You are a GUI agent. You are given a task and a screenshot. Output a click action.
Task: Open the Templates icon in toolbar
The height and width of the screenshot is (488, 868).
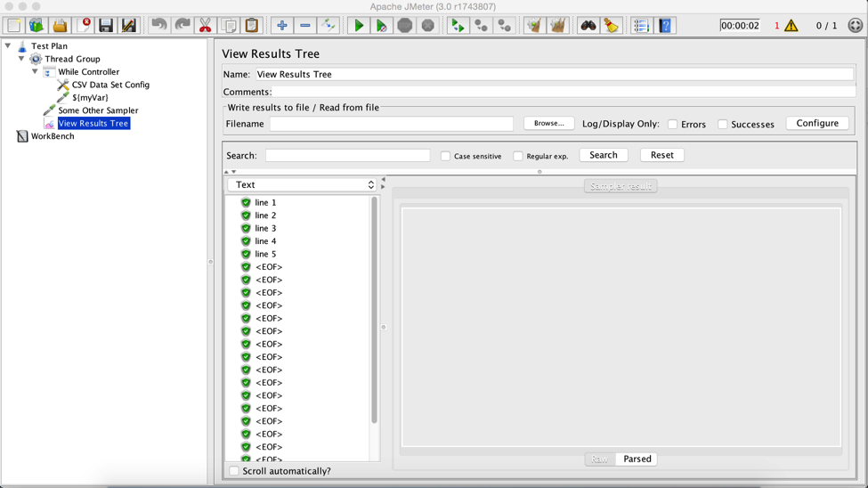(x=37, y=26)
